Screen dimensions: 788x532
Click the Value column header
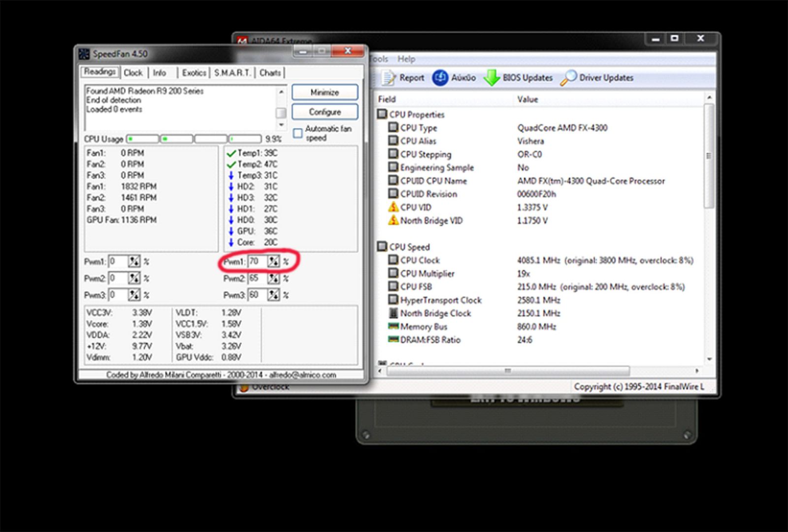[527, 99]
